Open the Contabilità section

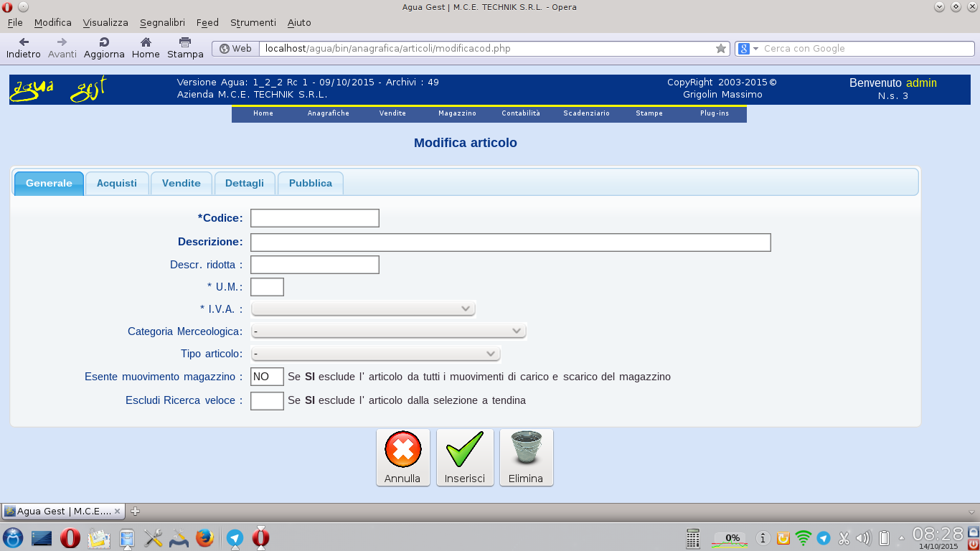[x=519, y=113]
